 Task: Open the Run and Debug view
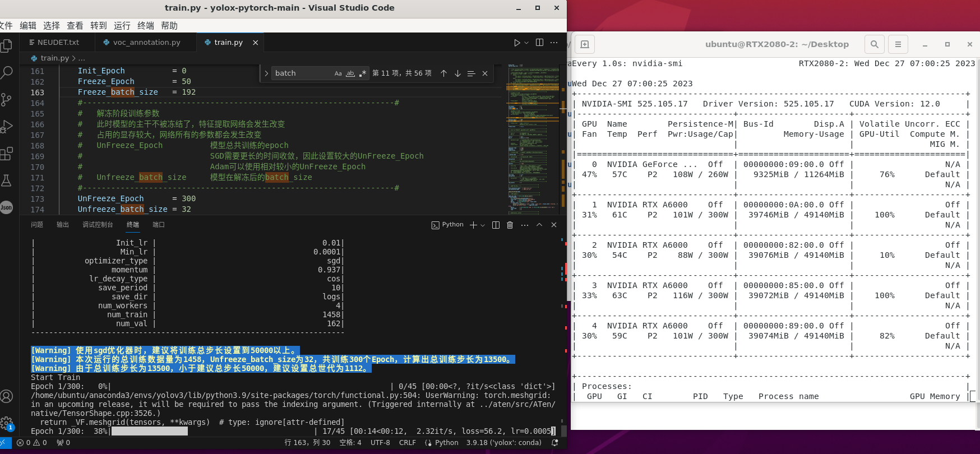click(x=6, y=127)
